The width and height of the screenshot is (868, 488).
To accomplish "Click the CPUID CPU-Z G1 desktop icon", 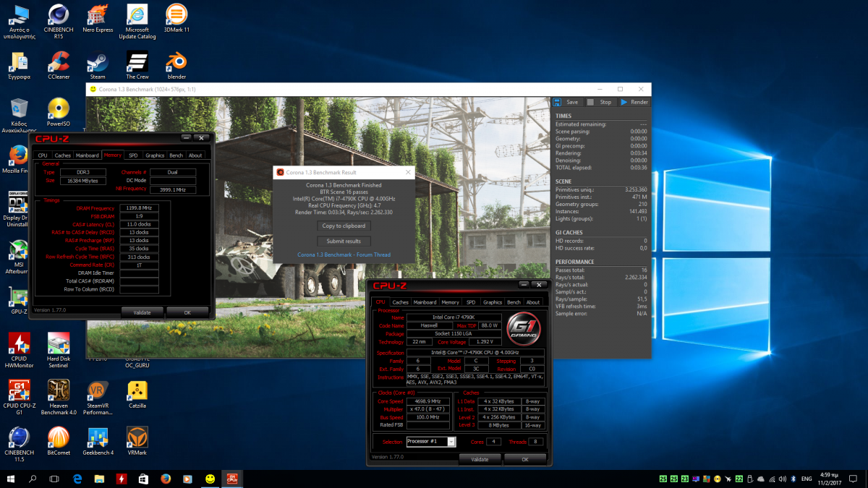I will 19,398.
